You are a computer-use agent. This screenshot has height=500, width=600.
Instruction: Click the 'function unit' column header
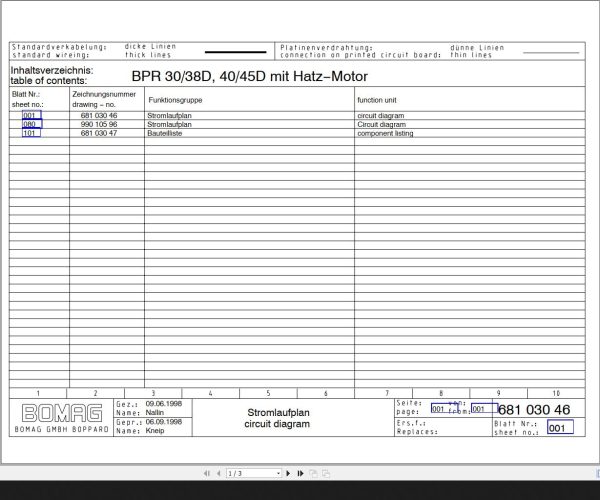pyautogui.click(x=377, y=100)
